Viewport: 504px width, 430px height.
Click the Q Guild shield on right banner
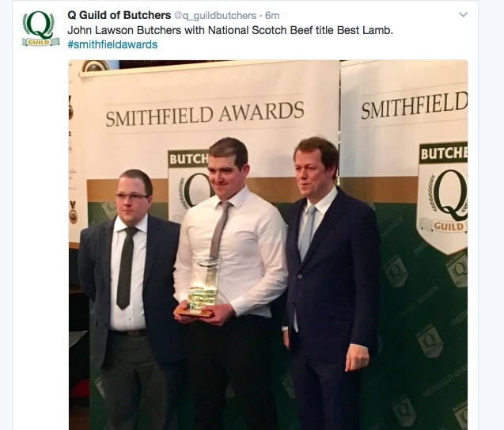[443, 198]
